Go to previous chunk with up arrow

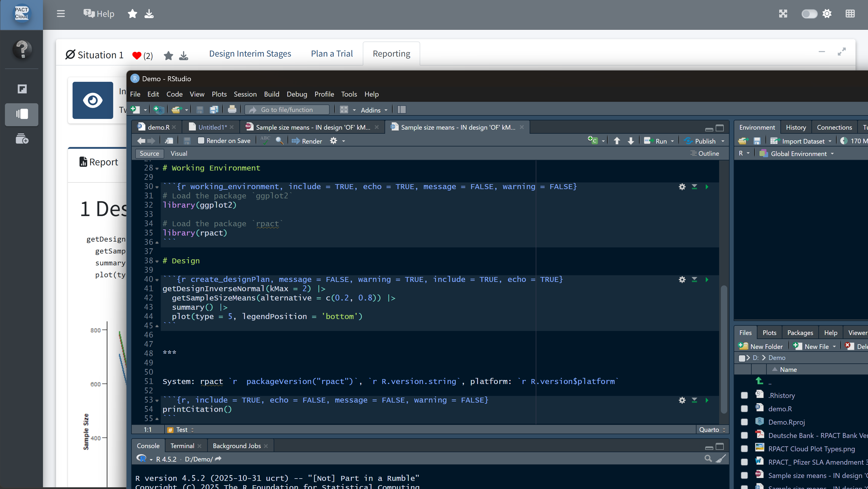pos(617,141)
